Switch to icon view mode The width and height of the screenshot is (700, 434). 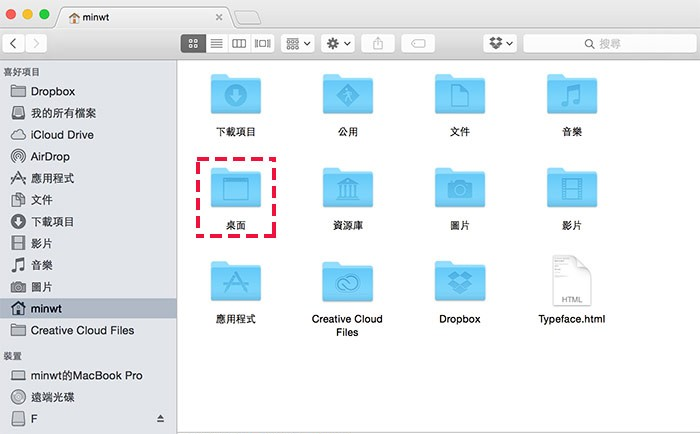point(193,43)
